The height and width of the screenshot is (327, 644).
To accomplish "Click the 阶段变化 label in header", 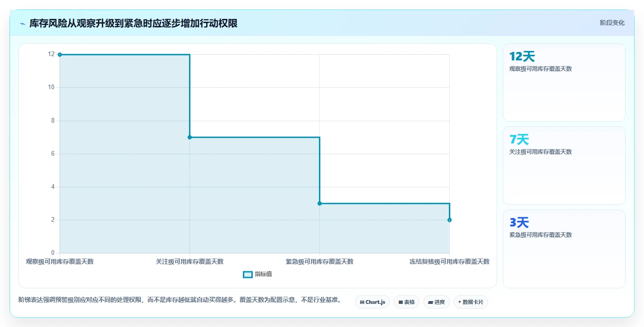I will coord(612,23).
